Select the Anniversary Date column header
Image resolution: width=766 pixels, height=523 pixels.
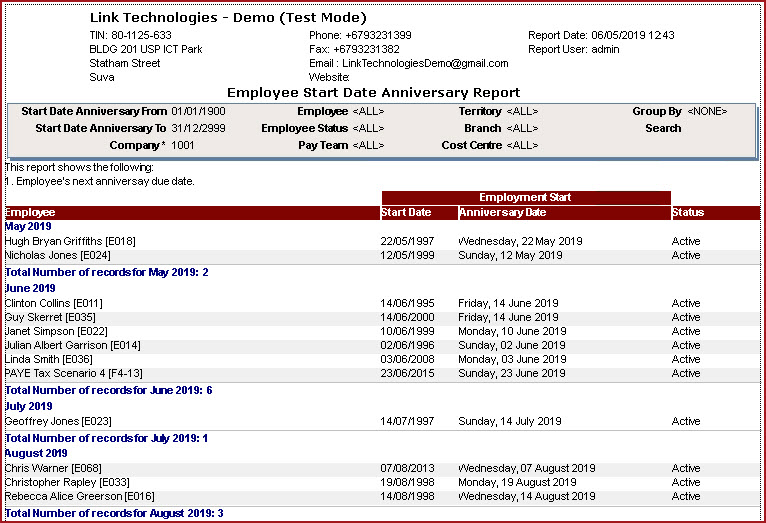coord(502,212)
